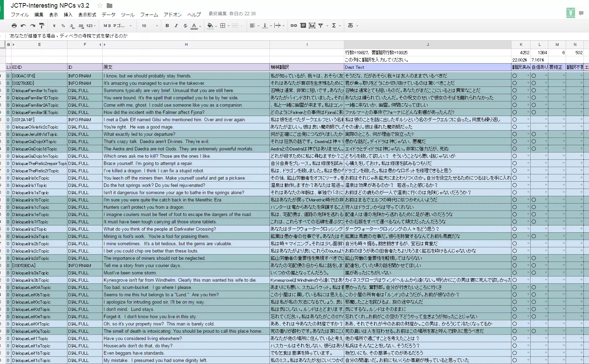Toggle the filter funnel icon
The image size is (589, 364).
pyautogui.click(x=321, y=26)
